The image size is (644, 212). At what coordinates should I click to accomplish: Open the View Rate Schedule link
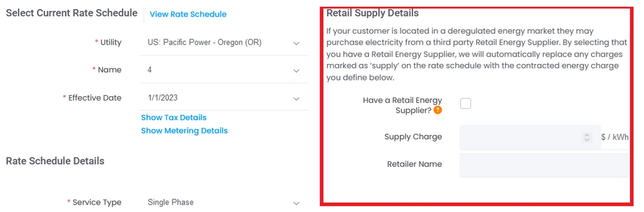[x=188, y=14]
